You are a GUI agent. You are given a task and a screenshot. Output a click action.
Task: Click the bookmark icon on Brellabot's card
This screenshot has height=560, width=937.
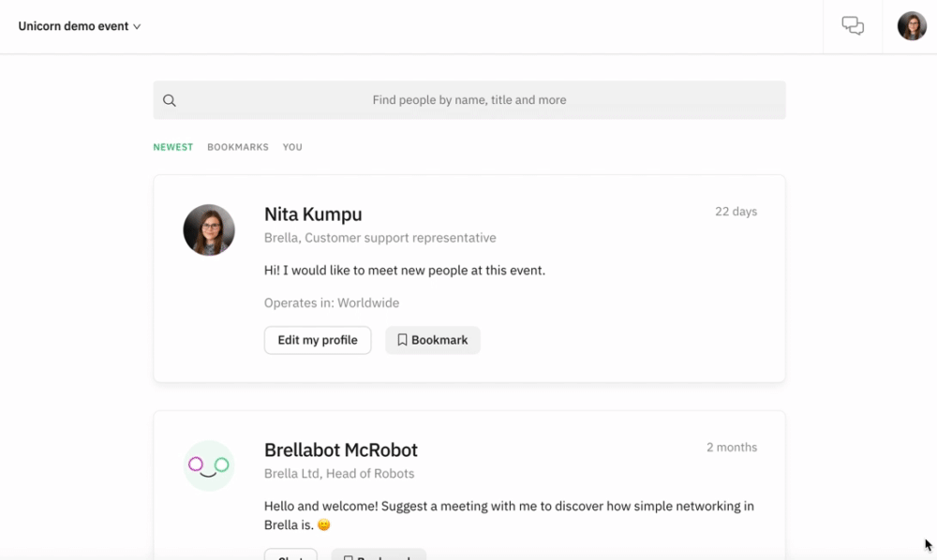pos(349,555)
